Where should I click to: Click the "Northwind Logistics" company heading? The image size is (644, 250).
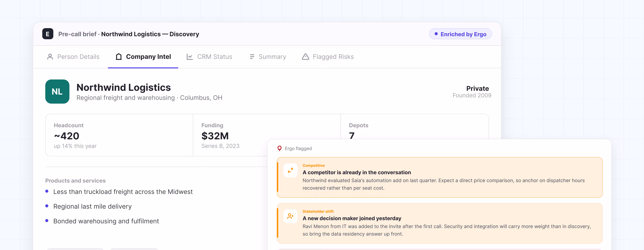click(124, 87)
